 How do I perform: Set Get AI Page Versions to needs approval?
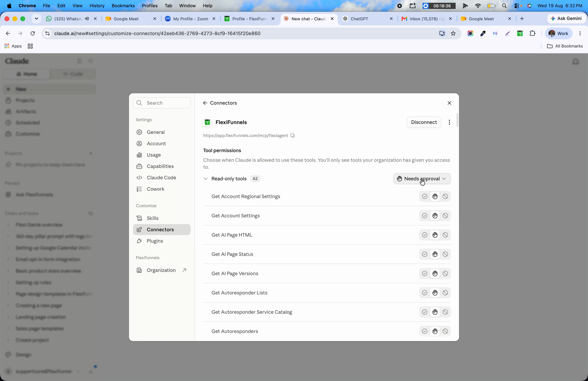tap(435, 273)
